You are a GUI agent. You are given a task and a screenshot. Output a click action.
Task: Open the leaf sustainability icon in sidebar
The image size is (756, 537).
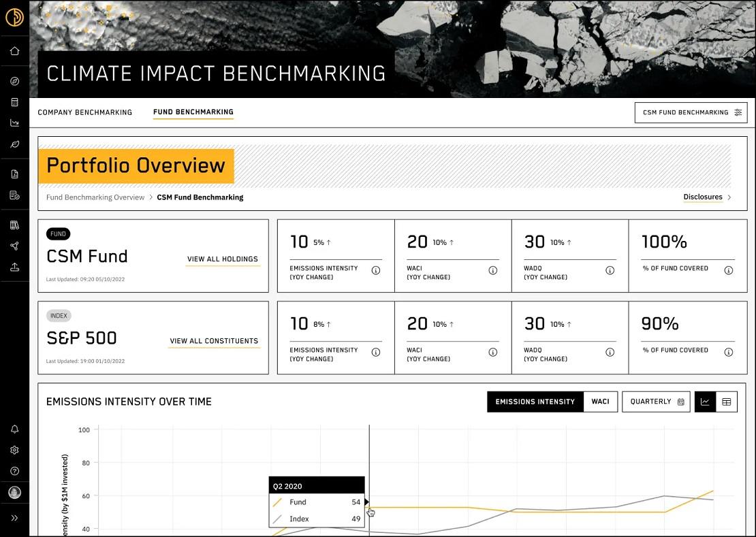click(14, 144)
